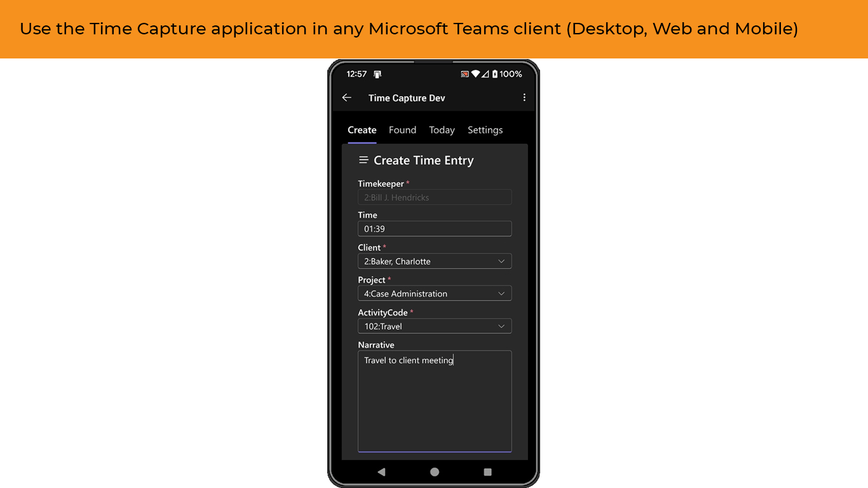Tap the Wi-Fi signal icon in status bar
The image size is (868, 488).
click(475, 74)
